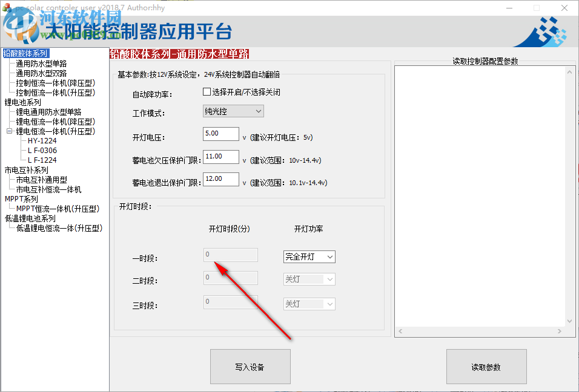Select 锂电恒流一体机(升压型) tree item
Viewport: 579px width, 392px height.
pos(55,131)
